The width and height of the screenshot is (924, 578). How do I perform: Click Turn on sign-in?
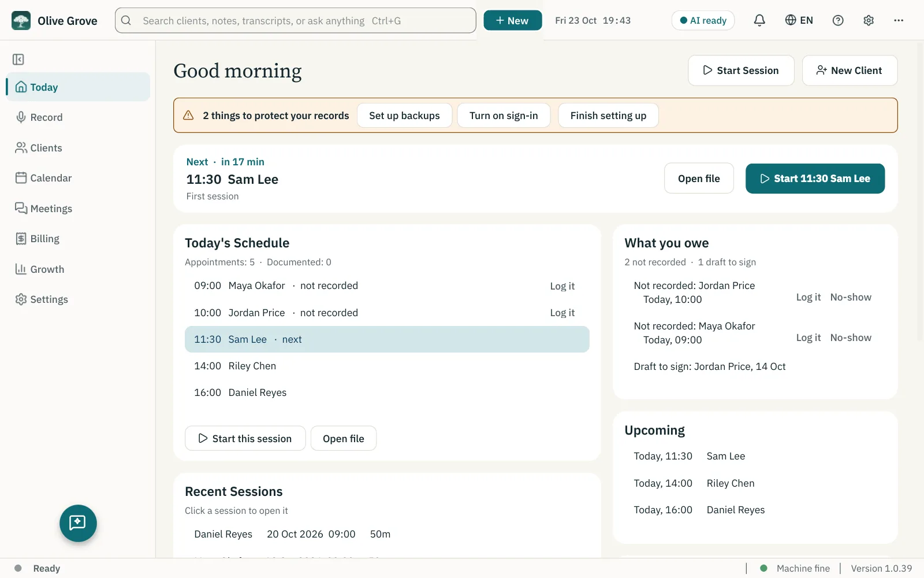504,116
